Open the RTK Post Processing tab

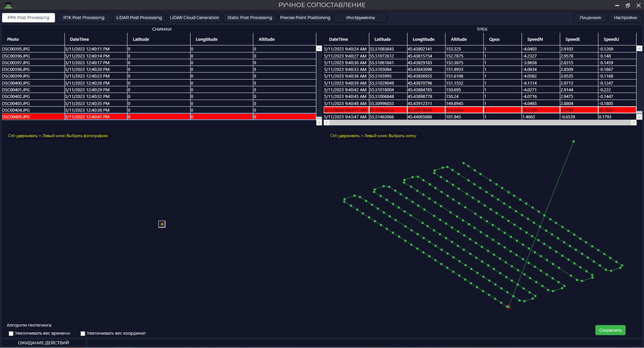click(84, 18)
